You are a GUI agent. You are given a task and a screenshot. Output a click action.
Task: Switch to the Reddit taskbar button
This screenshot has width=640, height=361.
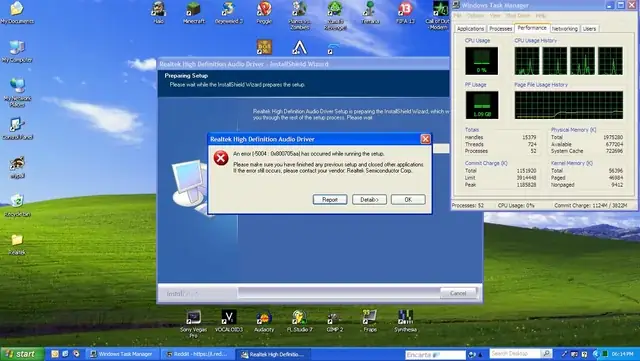pyautogui.click(x=198, y=354)
